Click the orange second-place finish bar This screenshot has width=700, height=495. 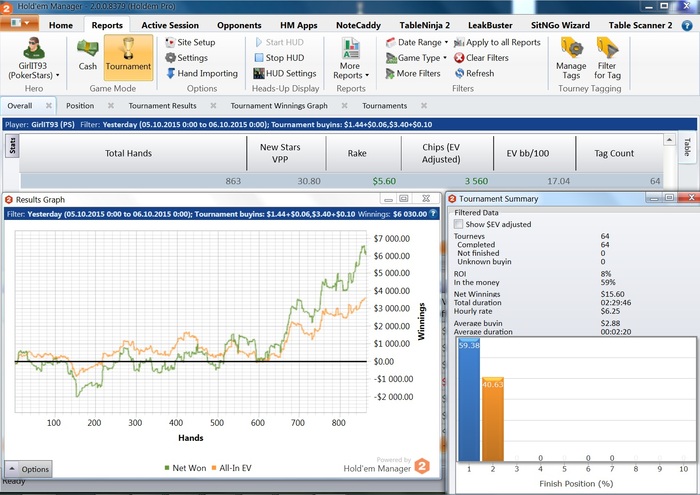tap(492, 420)
